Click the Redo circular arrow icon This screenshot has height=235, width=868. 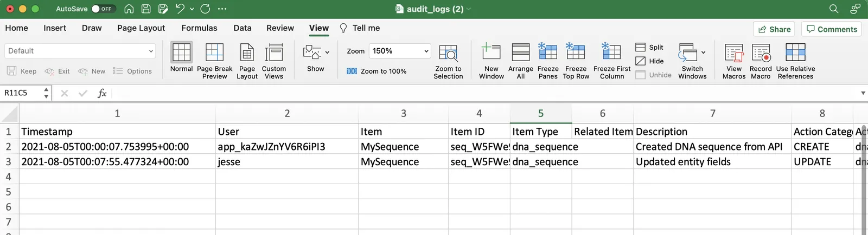pos(205,9)
